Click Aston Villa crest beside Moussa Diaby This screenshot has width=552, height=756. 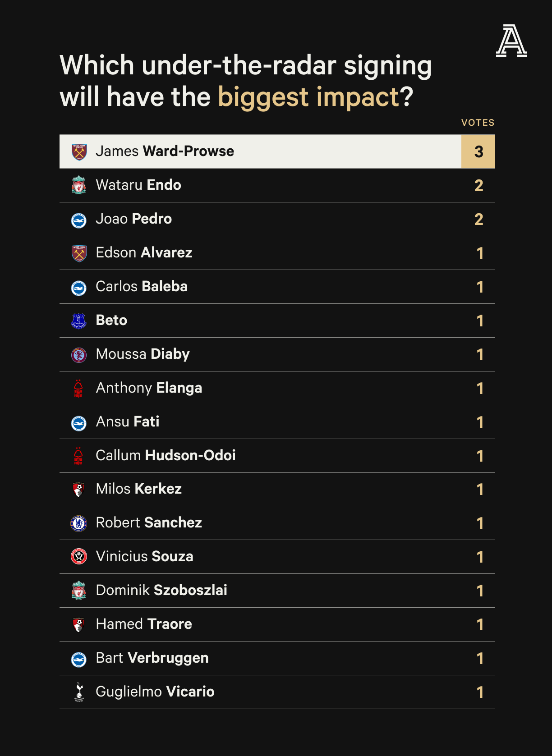click(79, 355)
